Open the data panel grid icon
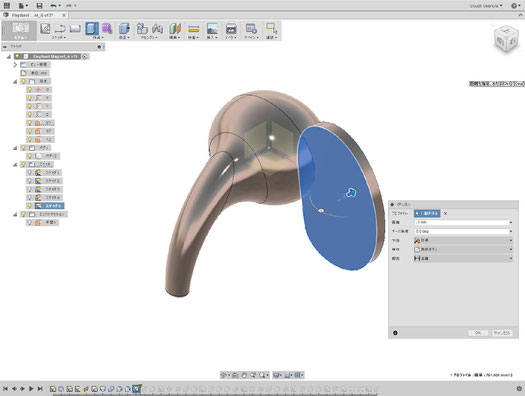 click(x=7, y=5)
